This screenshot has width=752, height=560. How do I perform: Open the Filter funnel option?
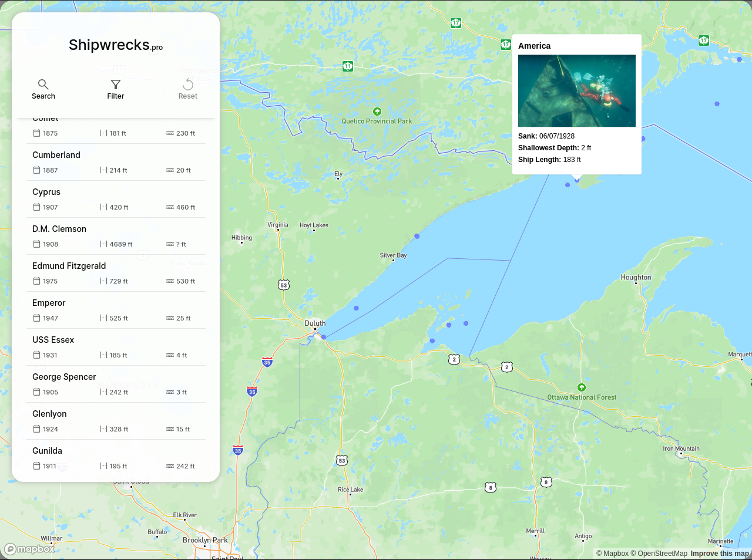point(116,89)
